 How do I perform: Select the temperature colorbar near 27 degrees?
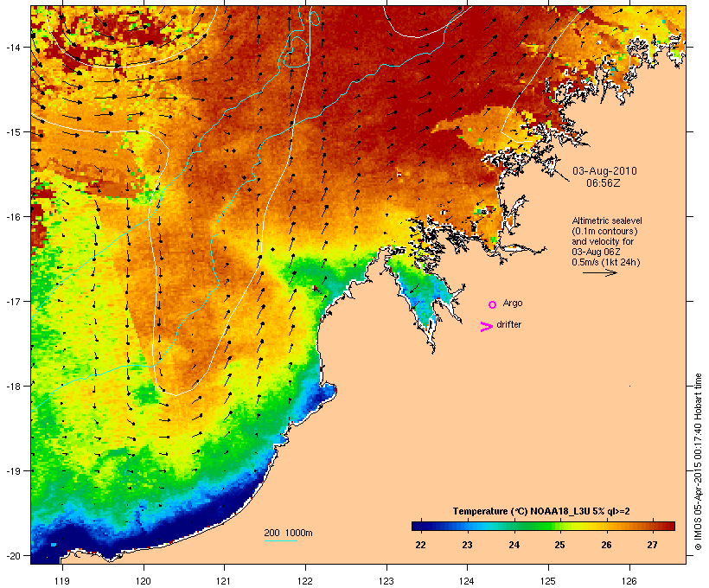tap(652, 526)
